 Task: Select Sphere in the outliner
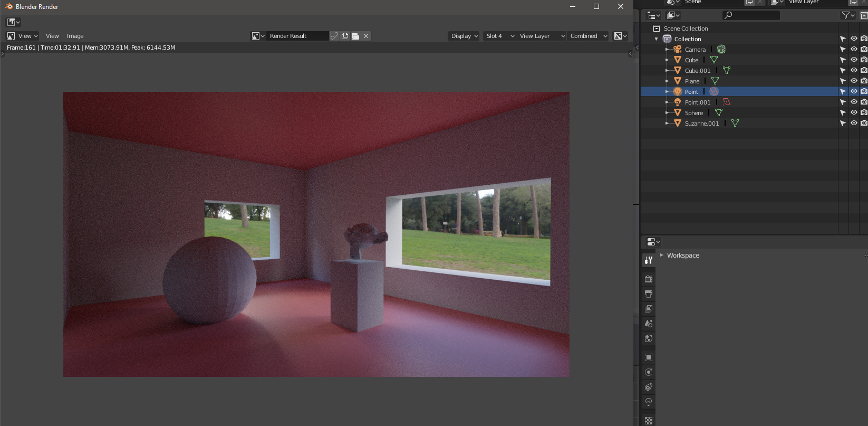[x=694, y=112]
